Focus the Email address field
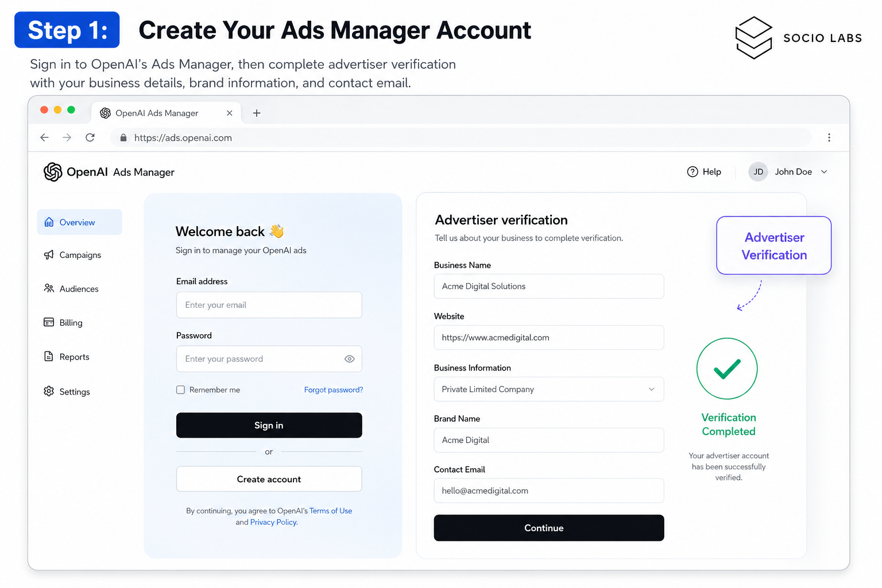Screen dimensions: 882x588 pyautogui.click(x=269, y=305)
